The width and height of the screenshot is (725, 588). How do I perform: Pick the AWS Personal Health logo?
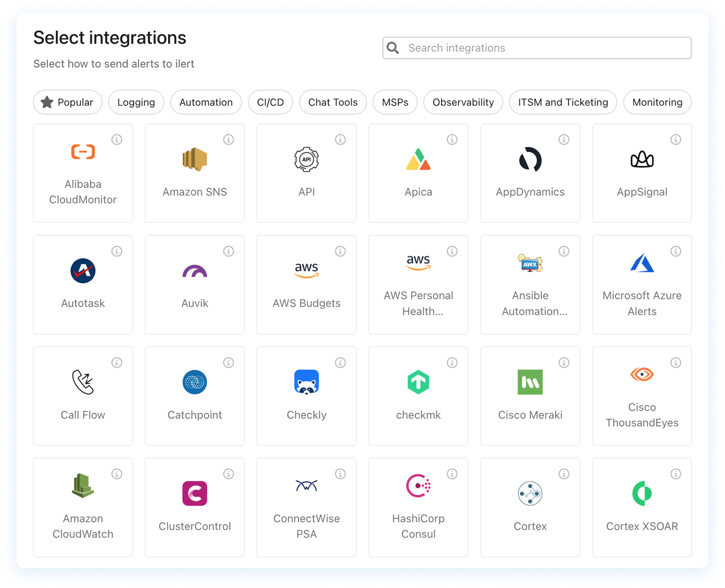419,263
